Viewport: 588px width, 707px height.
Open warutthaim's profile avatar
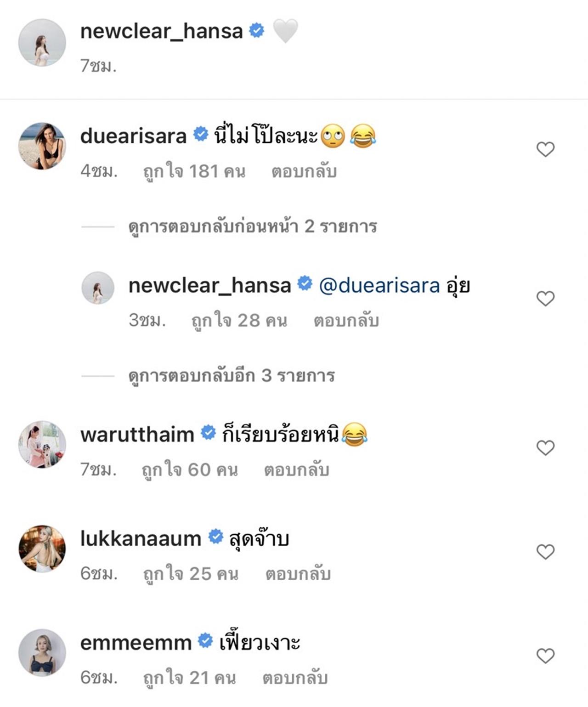(x=42, y=444)
